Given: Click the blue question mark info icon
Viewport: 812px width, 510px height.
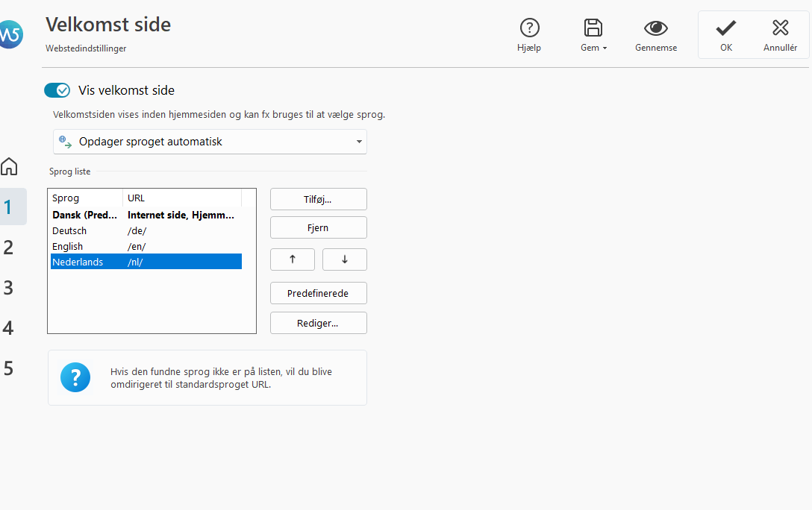Looking at the screenshot, I should click(75, 377).
